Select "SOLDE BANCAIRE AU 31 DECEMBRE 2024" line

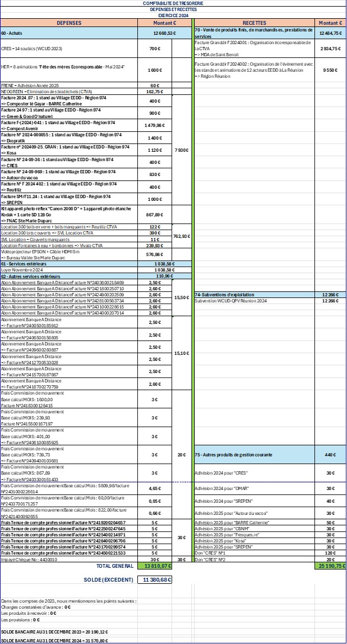tap(55, 641)
